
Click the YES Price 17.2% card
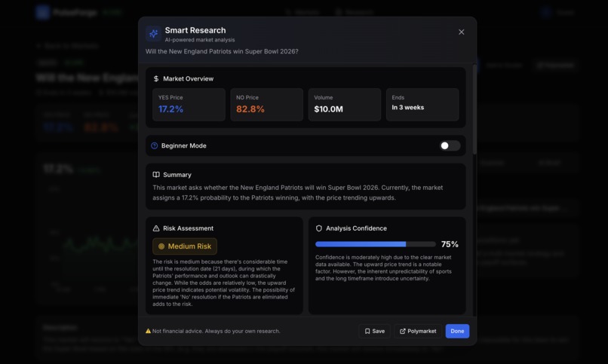[189, 105]
